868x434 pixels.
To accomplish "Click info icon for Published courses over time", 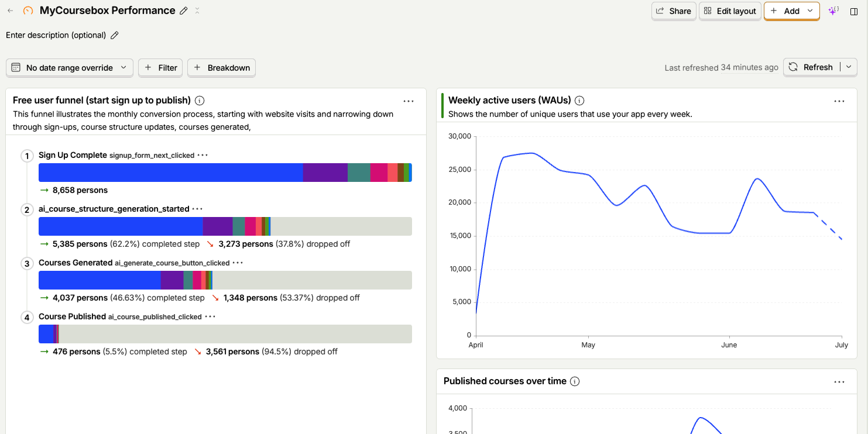I will pos(575,381).
